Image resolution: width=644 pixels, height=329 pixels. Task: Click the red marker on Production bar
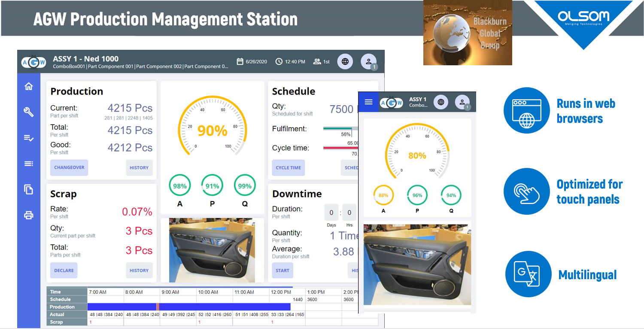pos(158,307)
